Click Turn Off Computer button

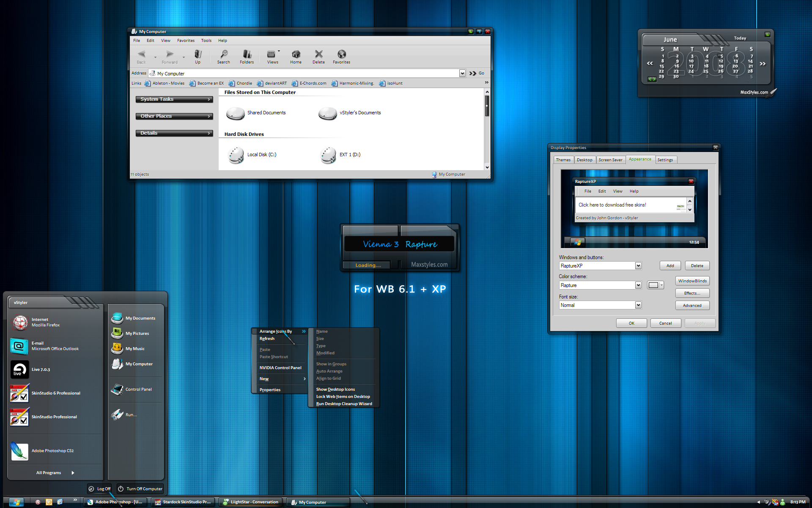(x=140, y=489)
